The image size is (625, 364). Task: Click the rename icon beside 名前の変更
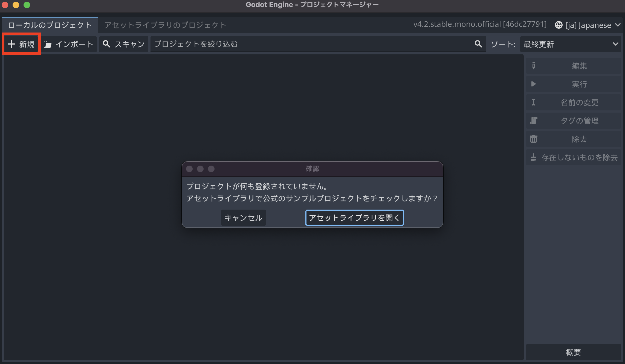tap(533, 102)
